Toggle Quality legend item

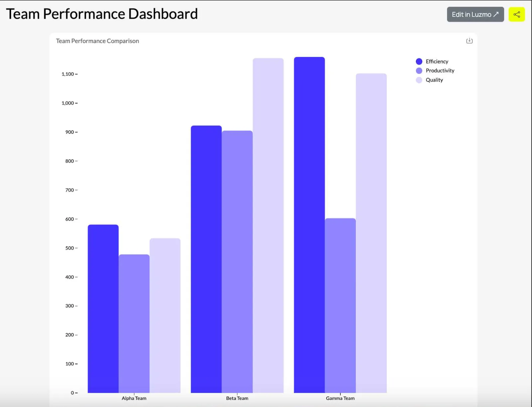pos(429,80)
